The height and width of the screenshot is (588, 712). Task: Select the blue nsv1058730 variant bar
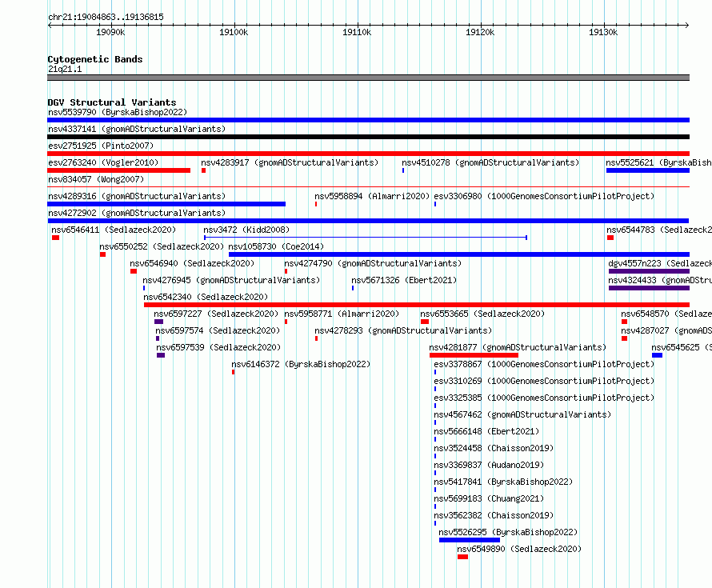click(x=459, y=254)
